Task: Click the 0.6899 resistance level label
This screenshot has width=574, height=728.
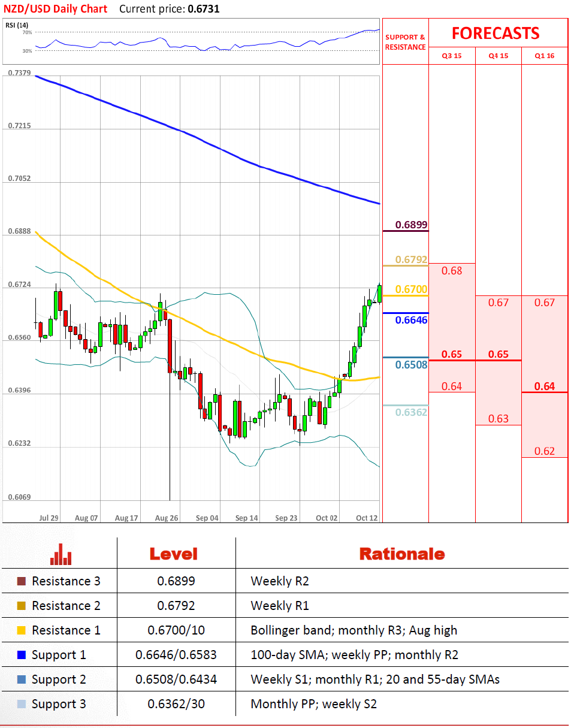Action: pyautogui.click(x=412, y=225)
